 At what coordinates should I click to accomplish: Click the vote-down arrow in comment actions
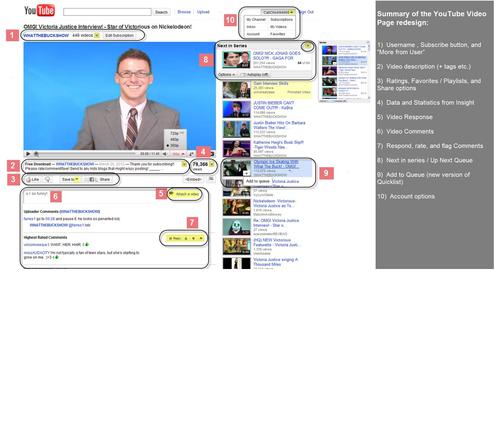(x=193, y=238)
